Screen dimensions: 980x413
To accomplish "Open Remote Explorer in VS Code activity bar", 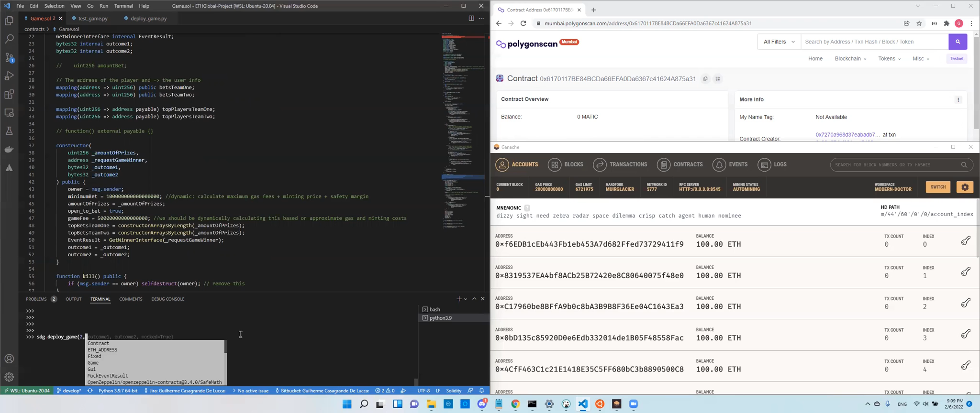I will coord(9,113).
